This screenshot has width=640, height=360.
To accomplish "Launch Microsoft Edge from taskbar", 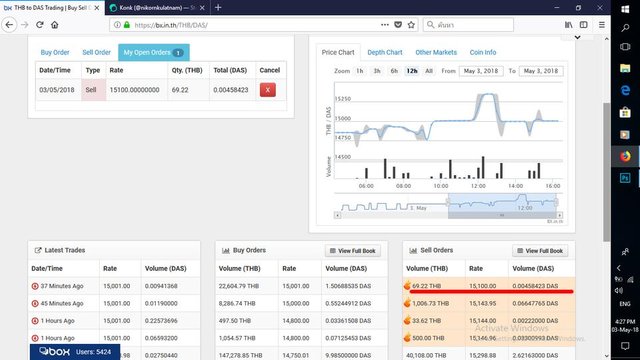I will (x=625, y=90).
